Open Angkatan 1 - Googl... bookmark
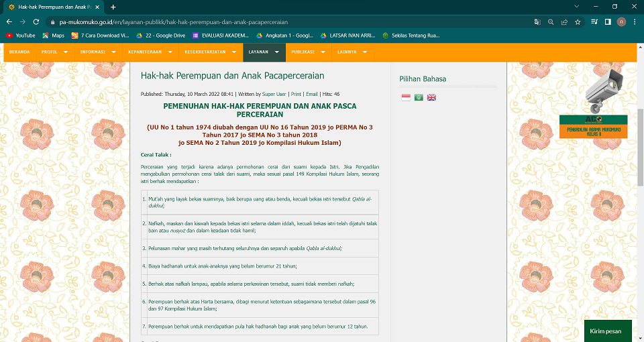 point(284,36)
